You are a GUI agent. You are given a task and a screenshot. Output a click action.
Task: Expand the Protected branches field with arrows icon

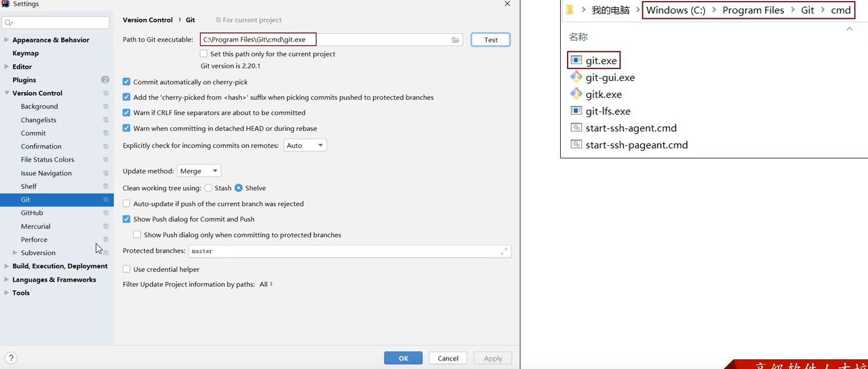[x=504, y=251]
